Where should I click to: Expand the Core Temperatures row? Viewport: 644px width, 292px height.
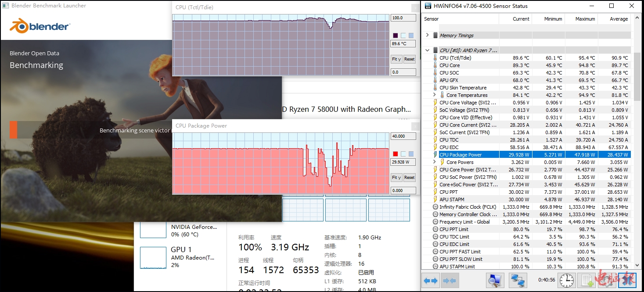435,95
